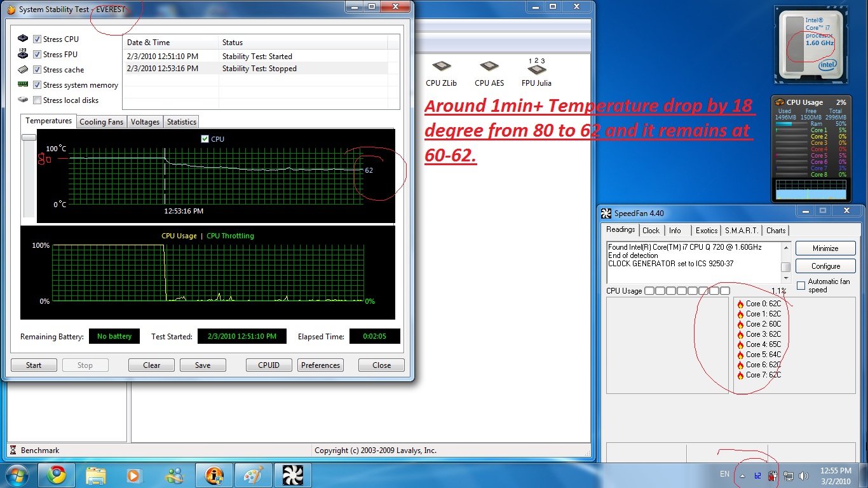The image size is (868, 488).
Task: Click the Clear button
Action: pyautogui.click(x=152, y=365)
